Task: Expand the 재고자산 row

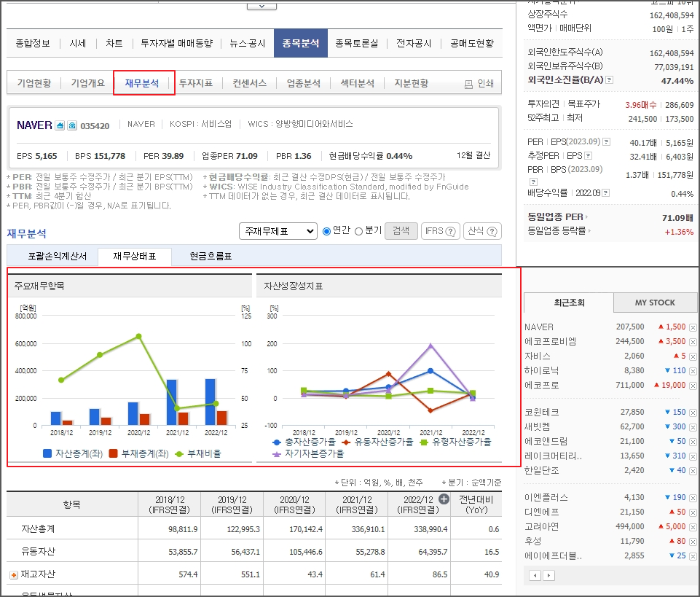Action: [x=14, y=574]
